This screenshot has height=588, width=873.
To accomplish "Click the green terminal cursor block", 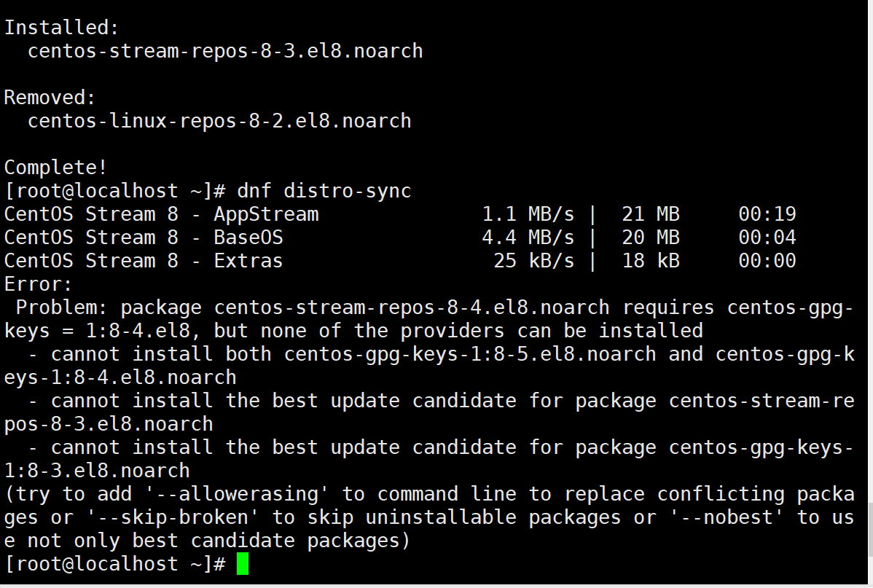I will (x=243, y=563).
